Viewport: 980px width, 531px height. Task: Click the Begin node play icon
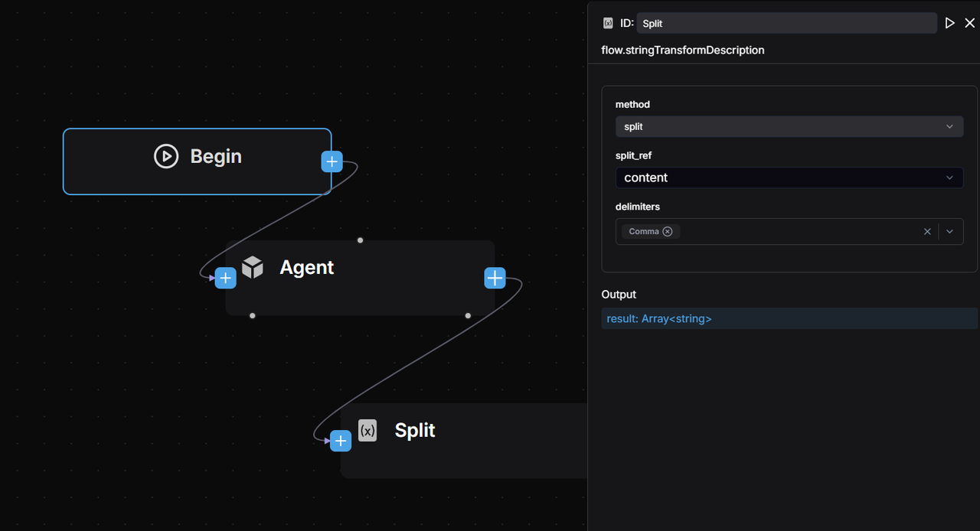pos(166,156)
